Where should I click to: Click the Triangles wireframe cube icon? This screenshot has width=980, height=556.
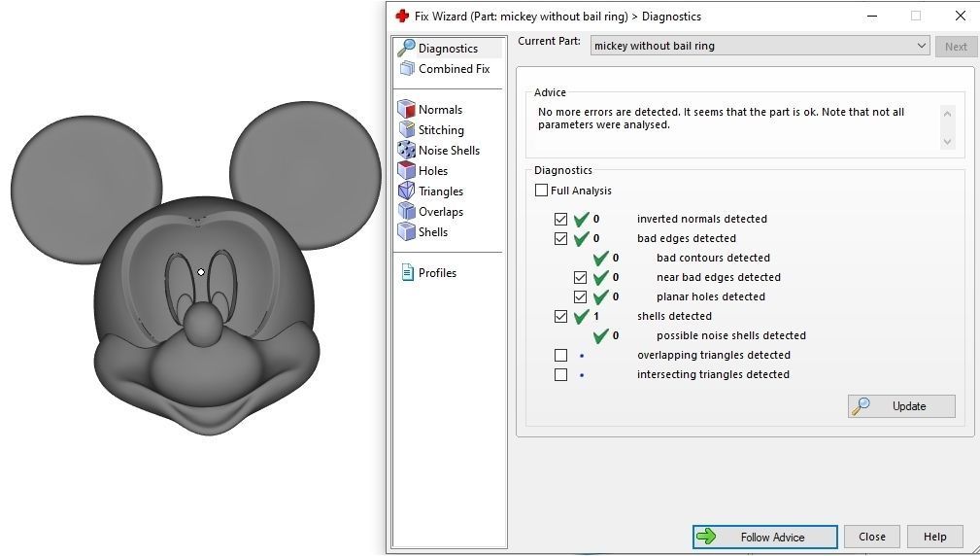407,191
